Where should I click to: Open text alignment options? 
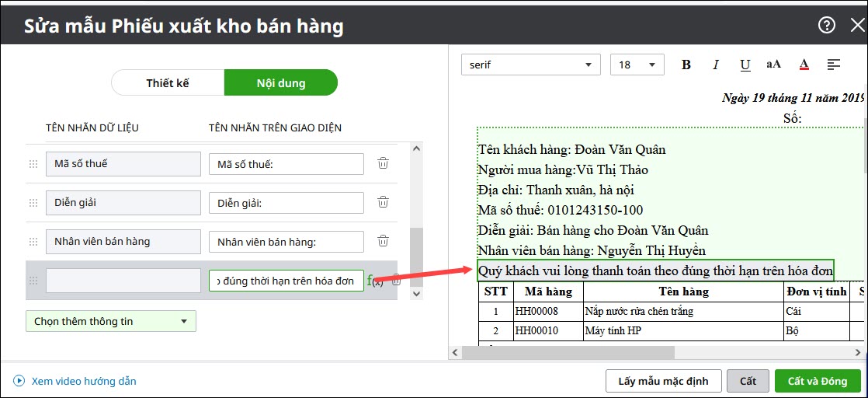[x=834, y=65]
